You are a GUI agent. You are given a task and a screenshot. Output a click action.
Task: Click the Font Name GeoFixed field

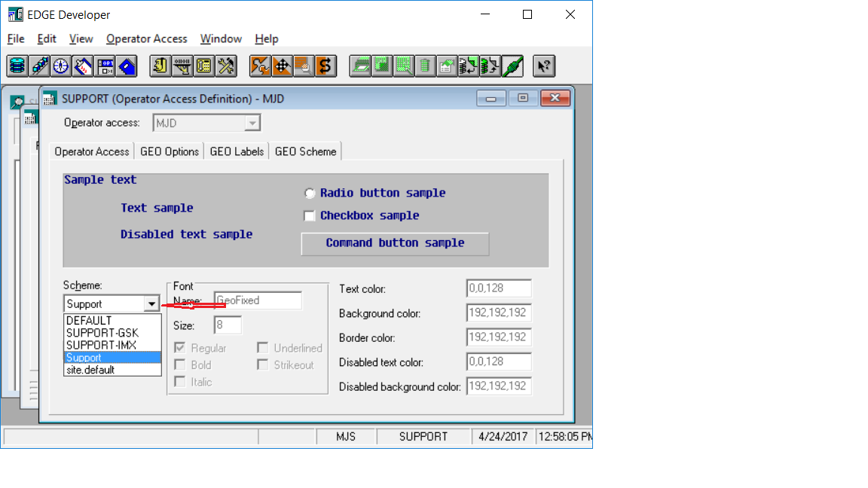pos(258,300)
